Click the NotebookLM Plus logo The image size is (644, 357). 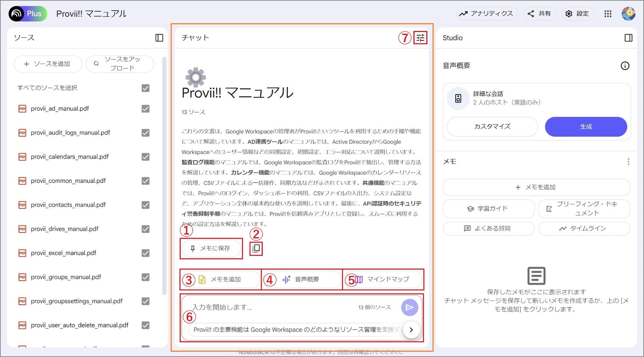[x=28, y=14]
